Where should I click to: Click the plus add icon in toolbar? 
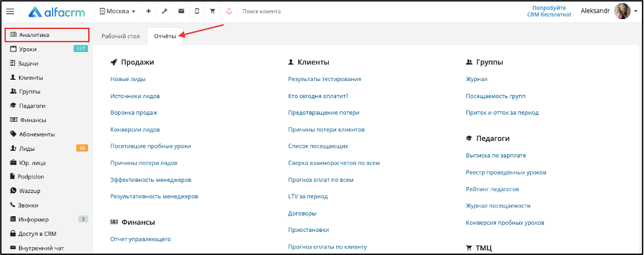tap(148, 11)
